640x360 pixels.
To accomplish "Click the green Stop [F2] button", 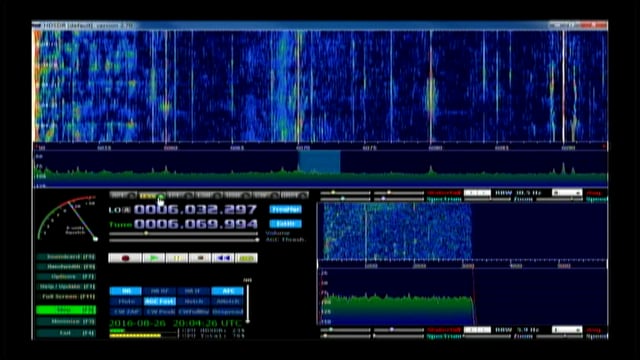I will pyautogui.click(x=66, y=310).
